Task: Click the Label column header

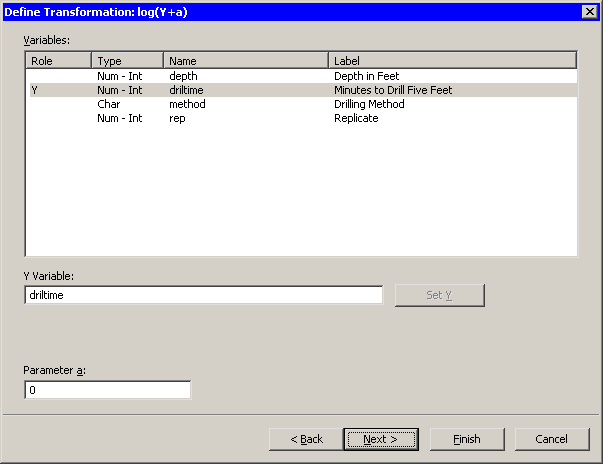Action: click(x=452, y=61)
